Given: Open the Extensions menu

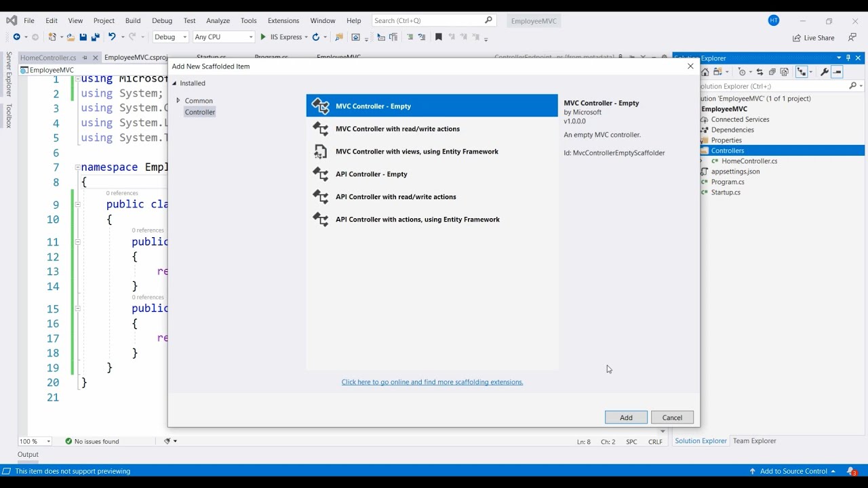Looking at the screenshot, I should 283,20.
